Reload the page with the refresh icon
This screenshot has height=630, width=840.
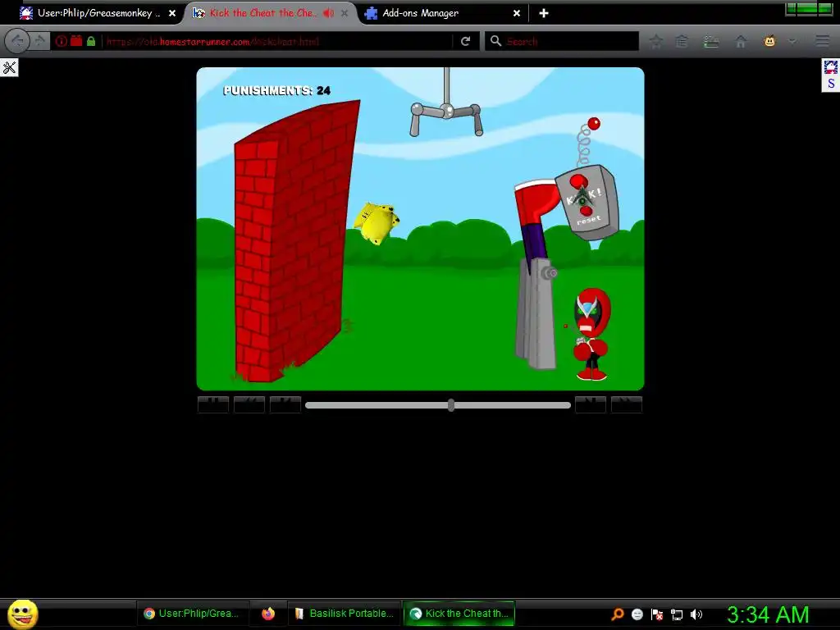click(x=466, y=41)
